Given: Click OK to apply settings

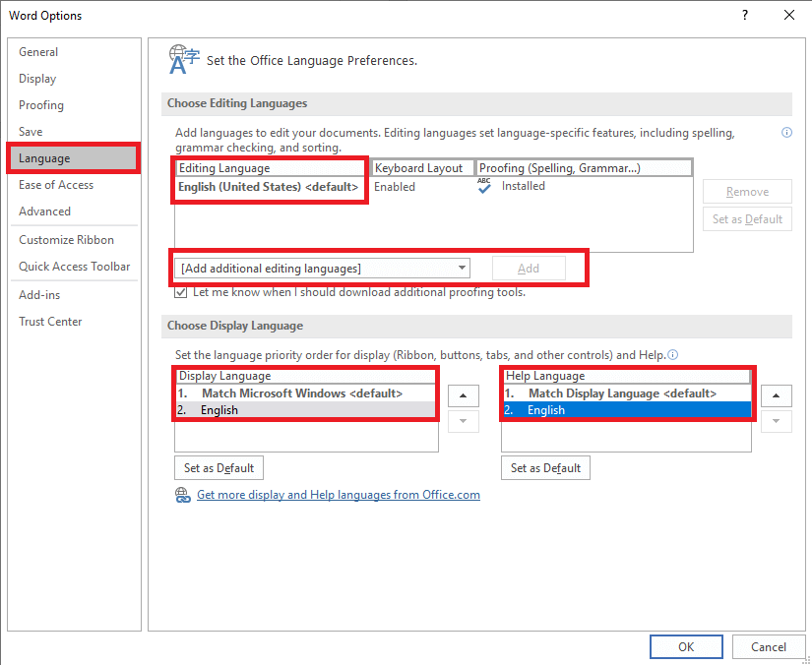Looking at the screenshot, I should (686, 647).
